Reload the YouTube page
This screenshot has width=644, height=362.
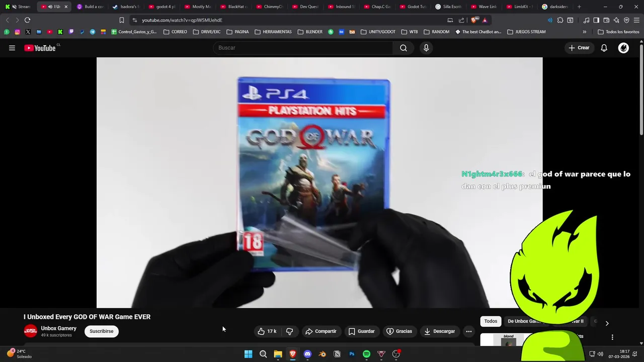pos(27,20)
